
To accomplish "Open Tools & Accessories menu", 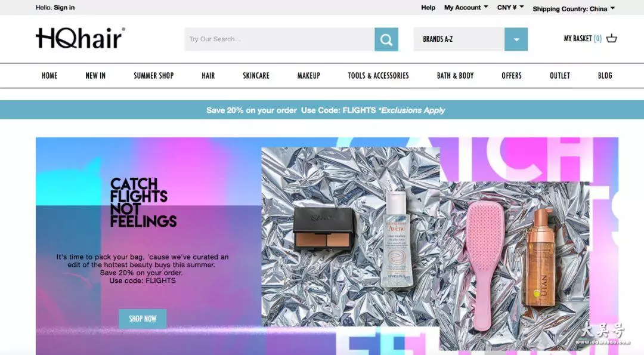I will point(378,76).
